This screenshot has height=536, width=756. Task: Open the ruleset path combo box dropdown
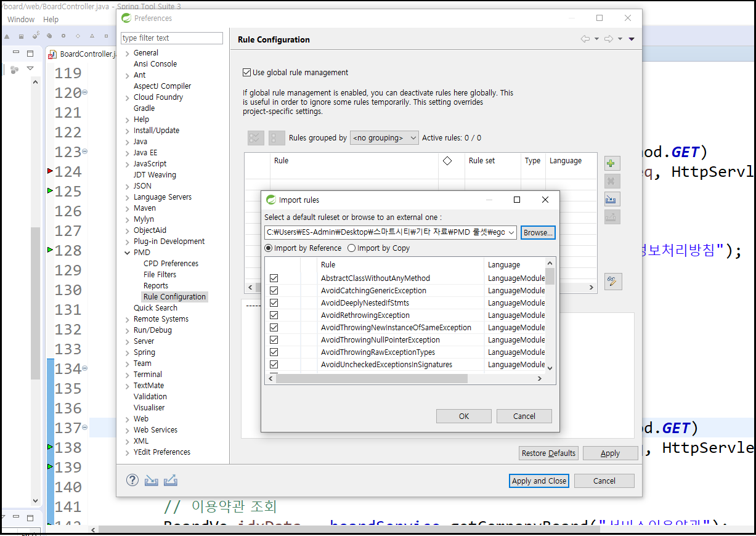pyautogui.click(x=513, y=232)
